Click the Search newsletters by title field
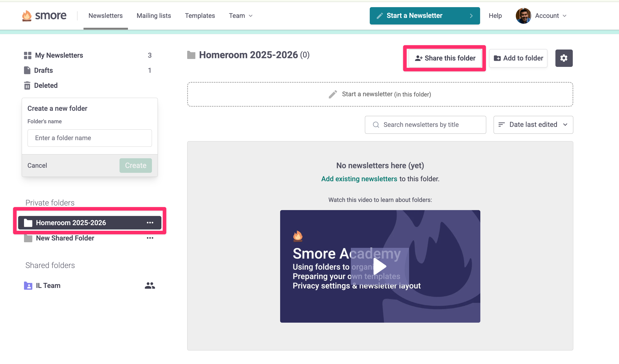The height and width of the screenshot is (364, 619). click(425, 125)
